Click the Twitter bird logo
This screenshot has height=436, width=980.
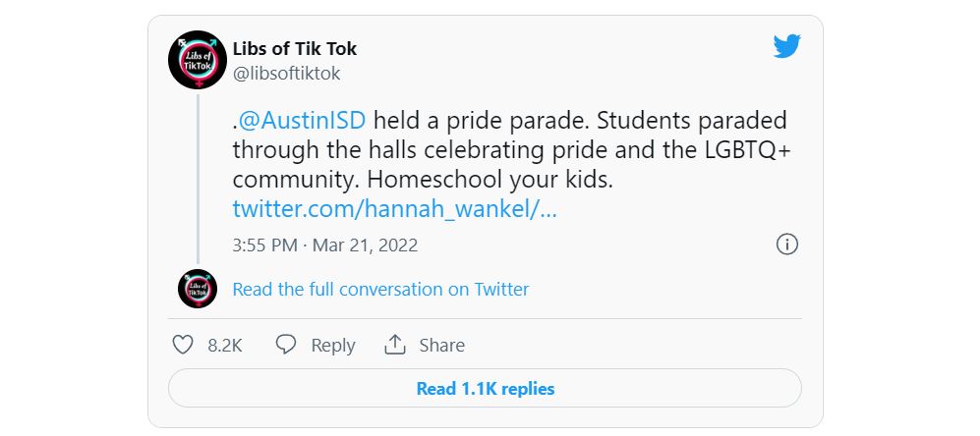[x=786, y=46]
